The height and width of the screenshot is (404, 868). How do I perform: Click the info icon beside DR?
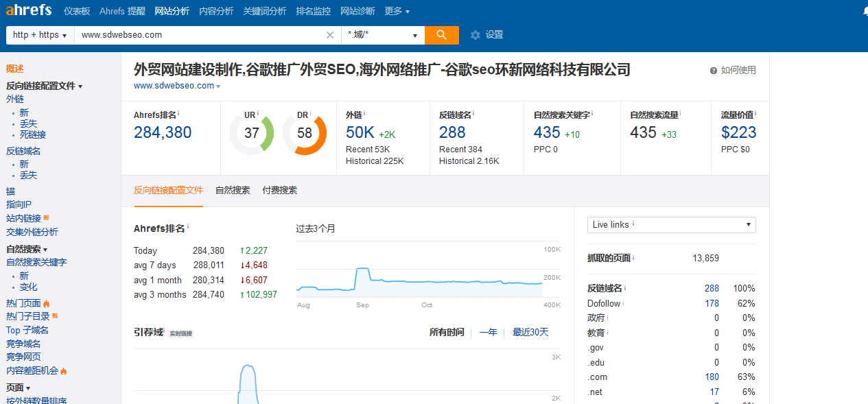[x=311, y=114]
